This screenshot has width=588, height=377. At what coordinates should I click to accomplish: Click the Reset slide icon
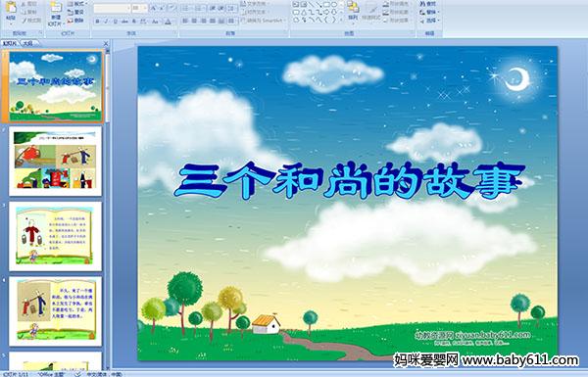coord(75,12)
